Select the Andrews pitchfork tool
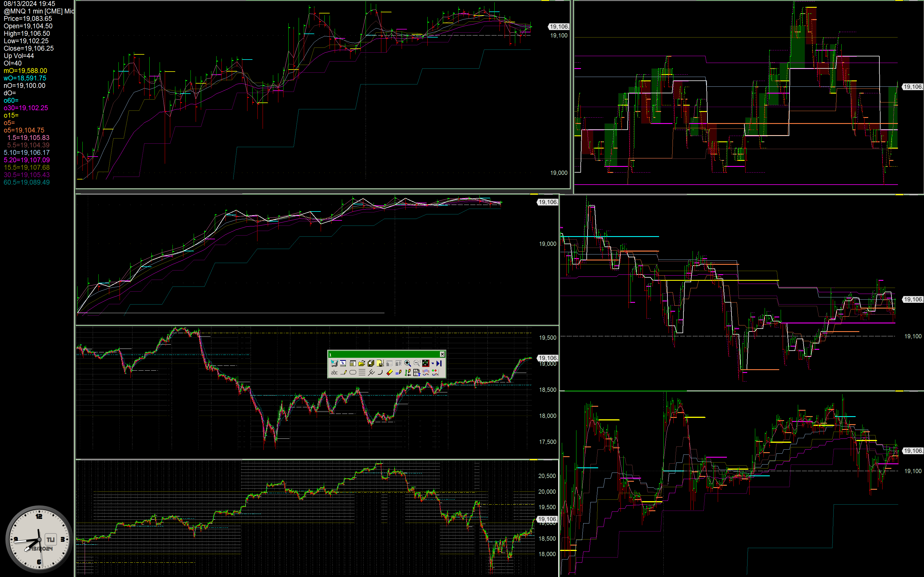This screenshot has height=577, width=924. coord(371,372)
